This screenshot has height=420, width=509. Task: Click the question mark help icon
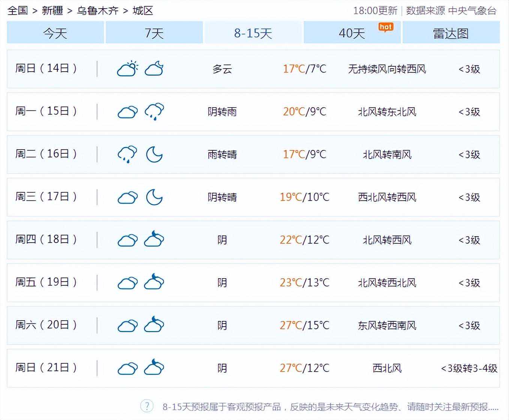pyautogui.click(x=147, y=406)
